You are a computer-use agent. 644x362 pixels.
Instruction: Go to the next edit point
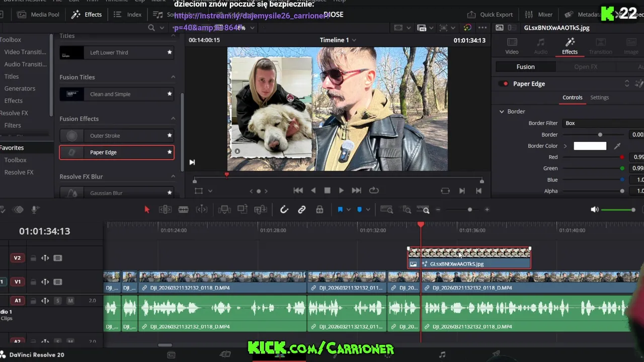(462, 191)
